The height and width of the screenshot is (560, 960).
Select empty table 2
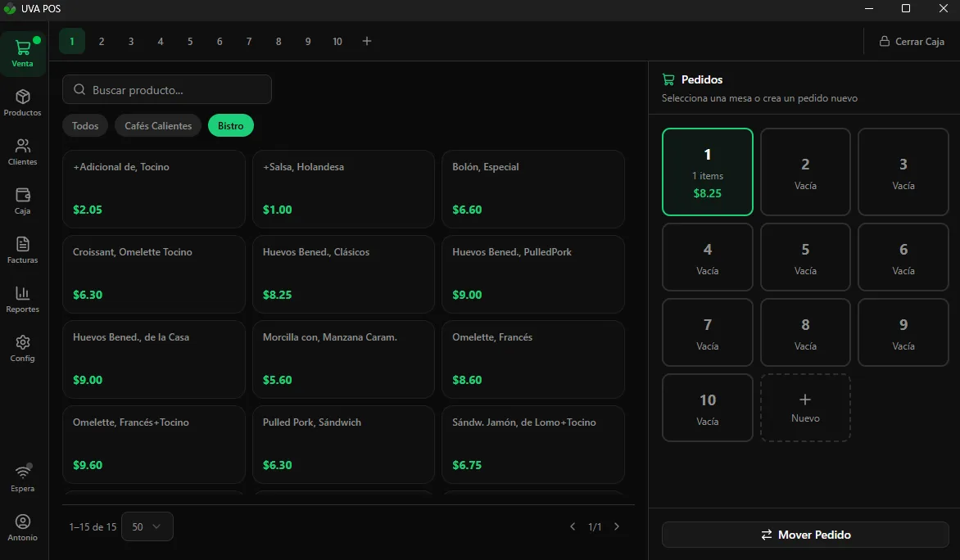click(x=805, y=172)
